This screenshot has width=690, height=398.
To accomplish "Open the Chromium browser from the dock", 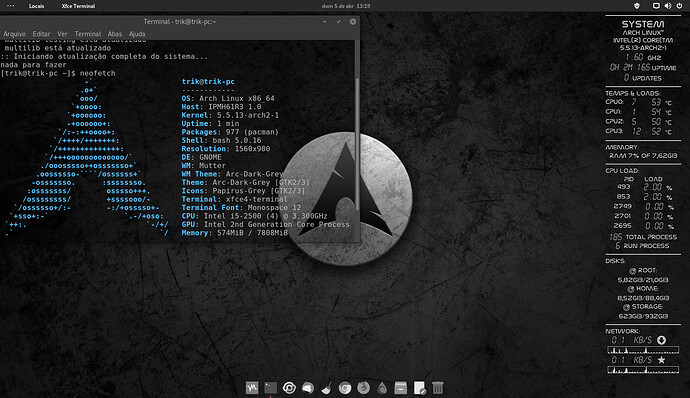I will point(345,388).
